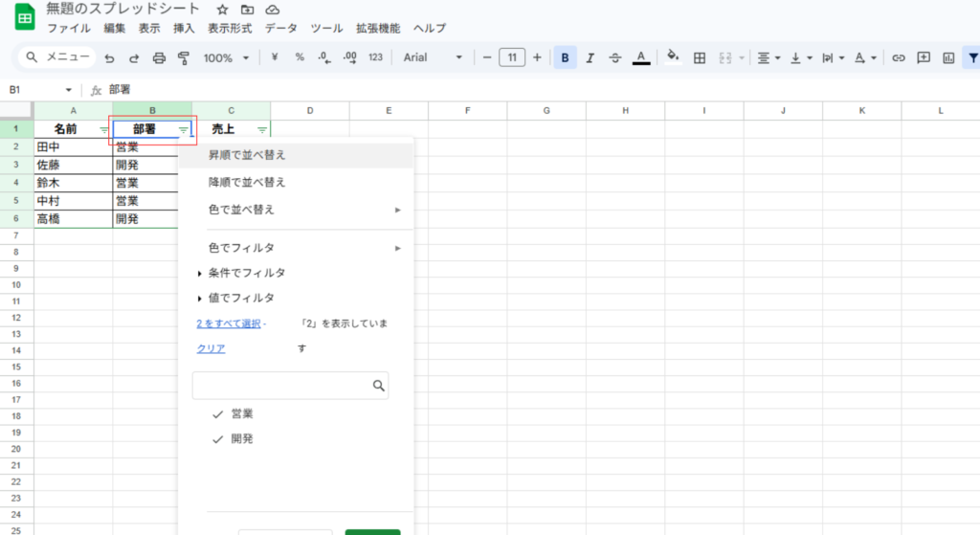This screenshot has width=980, height=535.
Task: Open the 色で並べ替え submenu
Action: click(296, 210)
